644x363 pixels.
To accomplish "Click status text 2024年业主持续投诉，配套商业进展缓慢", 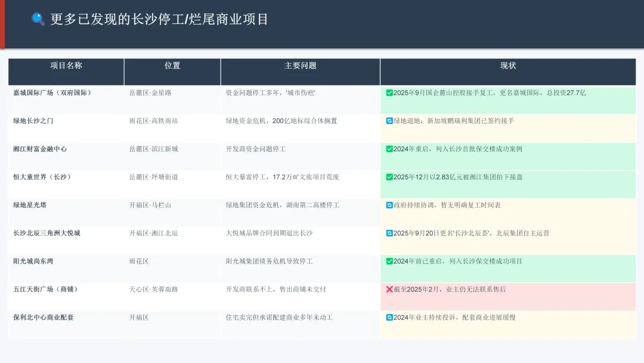I will click(x=454, y=318).
